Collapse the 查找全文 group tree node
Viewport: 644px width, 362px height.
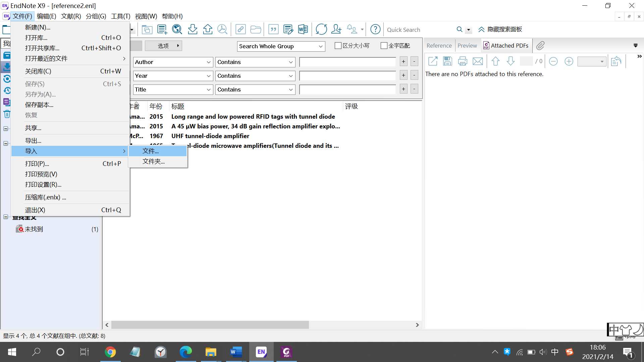6,217
